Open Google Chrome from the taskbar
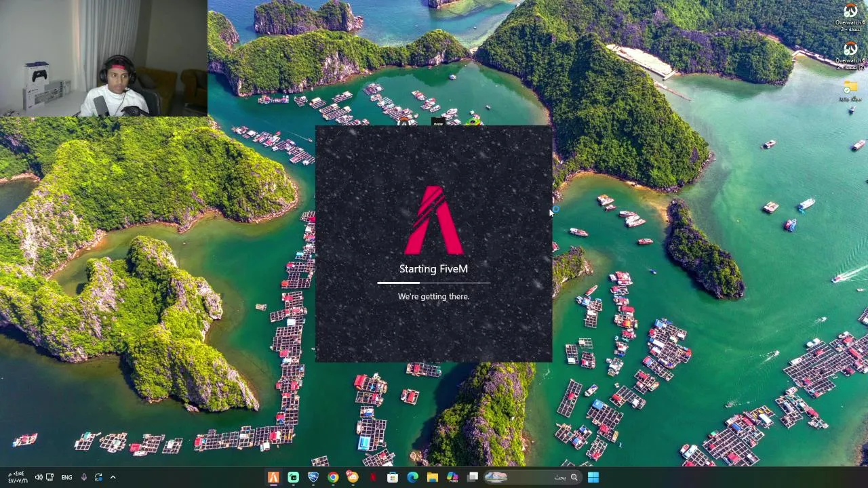 click(x=333, y=477)
